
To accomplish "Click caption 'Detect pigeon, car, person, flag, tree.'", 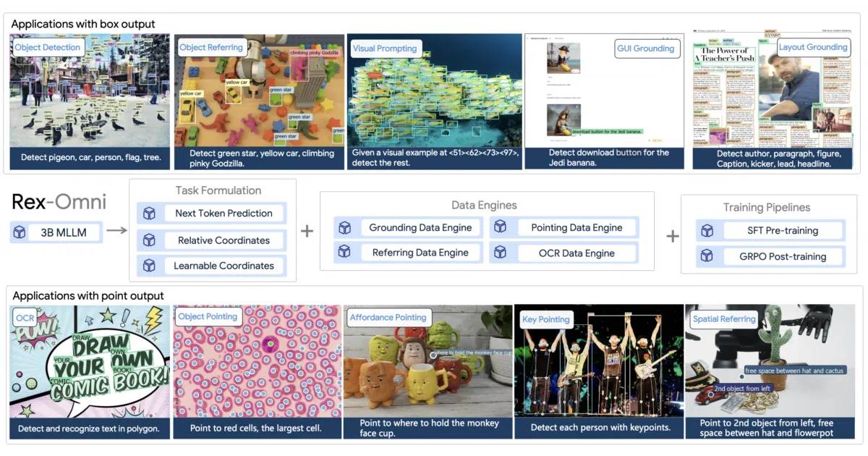I will pos(90,157).
